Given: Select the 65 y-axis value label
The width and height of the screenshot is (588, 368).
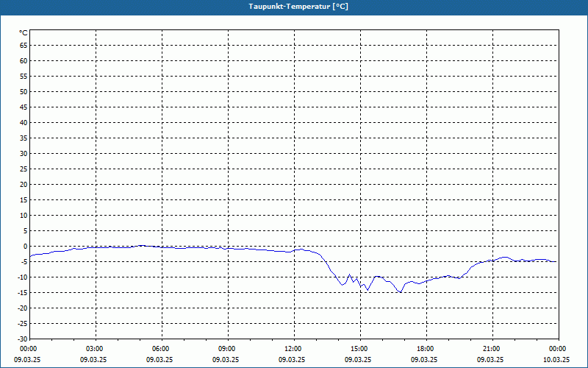Looking at the screenshot, I should (24, 46).
